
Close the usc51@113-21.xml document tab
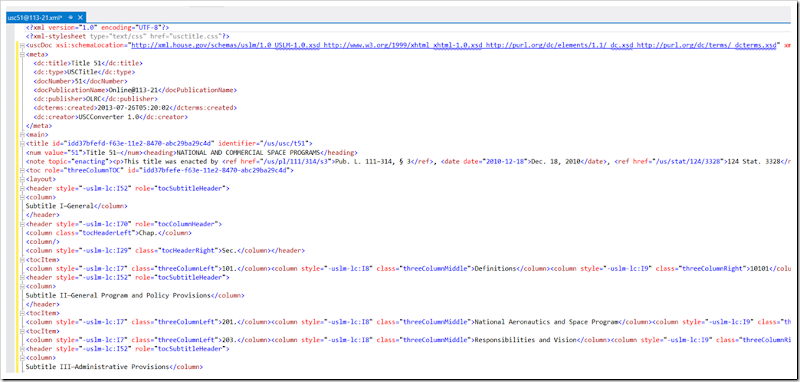click(79, 17)
